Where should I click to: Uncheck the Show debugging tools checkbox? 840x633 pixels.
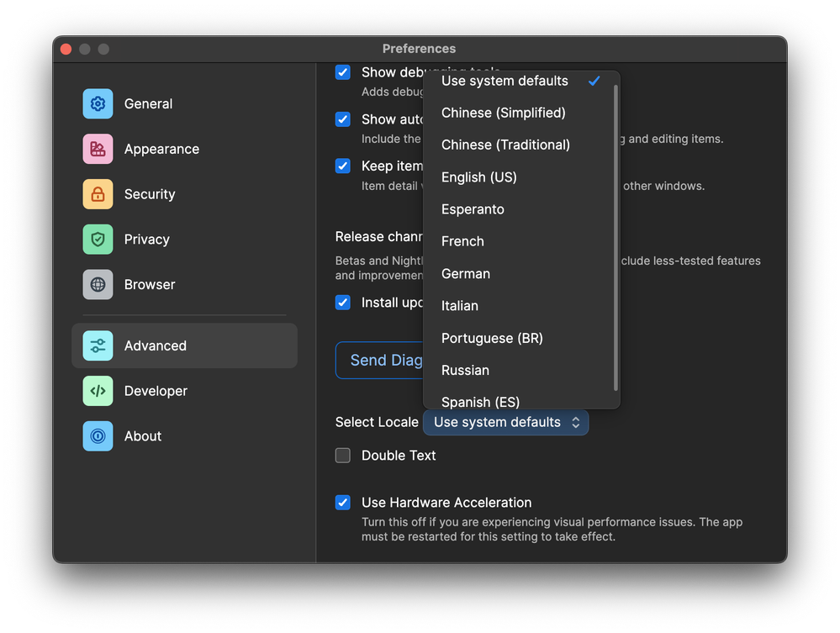click(343, 72)
